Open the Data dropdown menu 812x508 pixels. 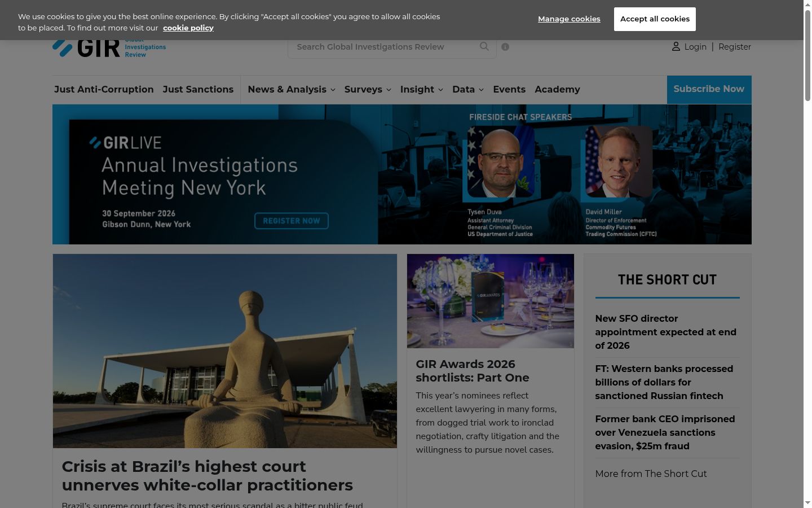pyautogui.click(x=468, y=89)
